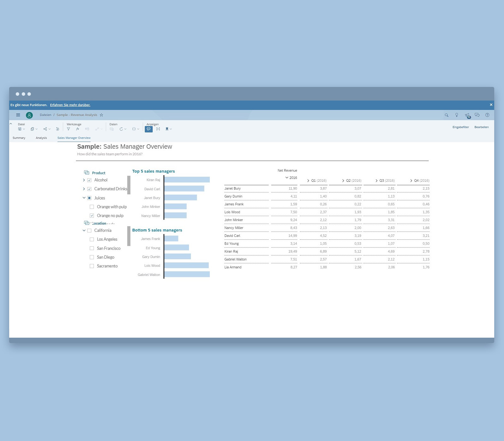The height and width of the screenshot is (441, 504).
Task: Select the Sales Manager Overview tab
Action: point(74,138)
